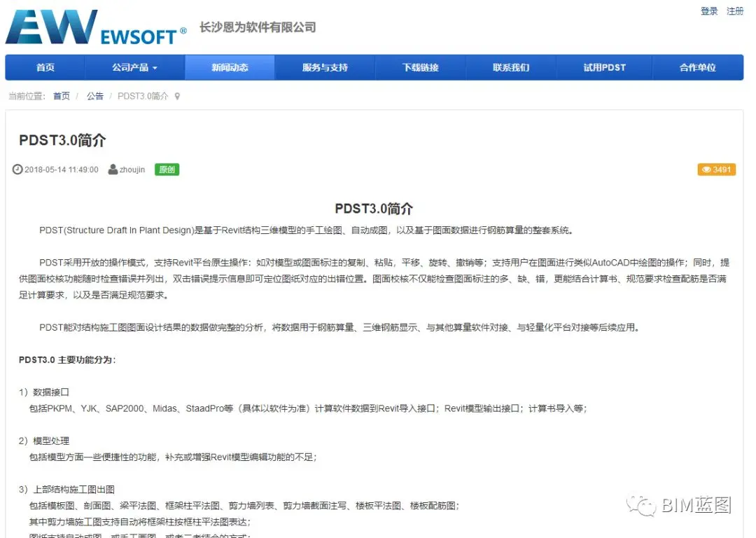Open the 首页 navigation menu item
Screen dimensions: 756x538
coord(45,67)
